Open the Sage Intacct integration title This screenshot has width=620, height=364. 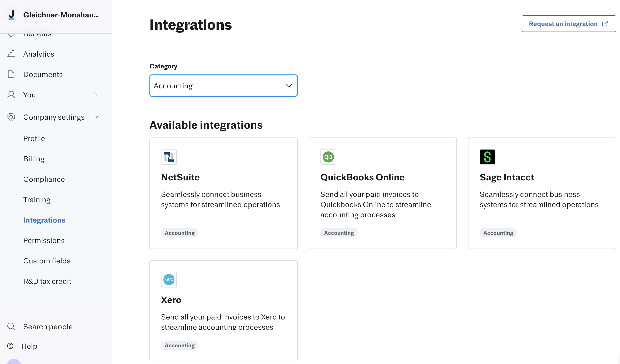click(507, 177)
